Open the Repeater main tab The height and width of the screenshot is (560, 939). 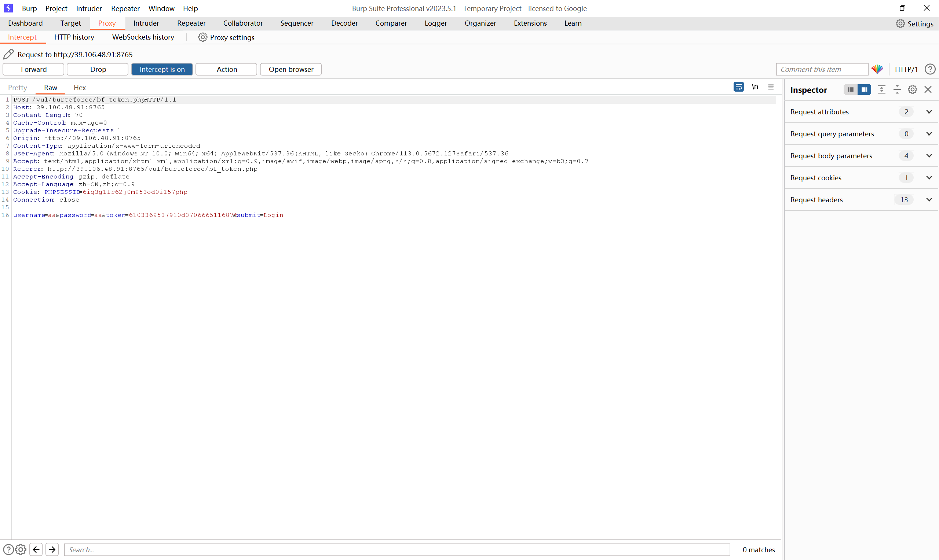191,23
